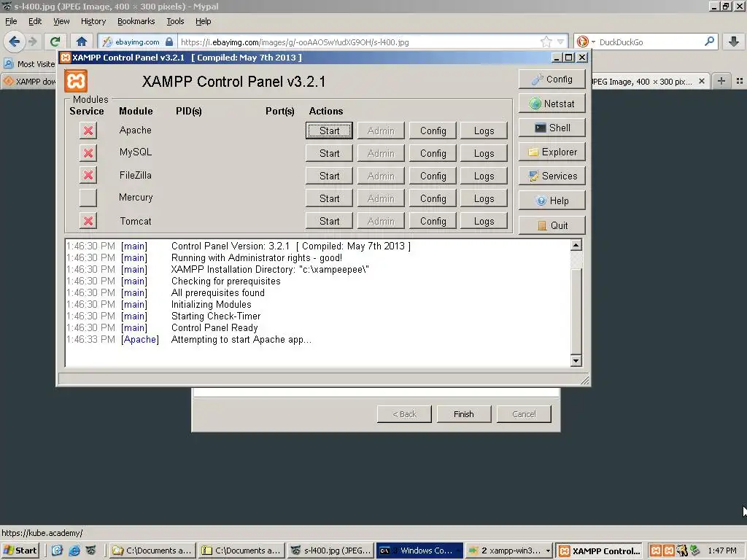Start the Apache module
This screenshot has height=560, width=747.
[x=329, y=131]
